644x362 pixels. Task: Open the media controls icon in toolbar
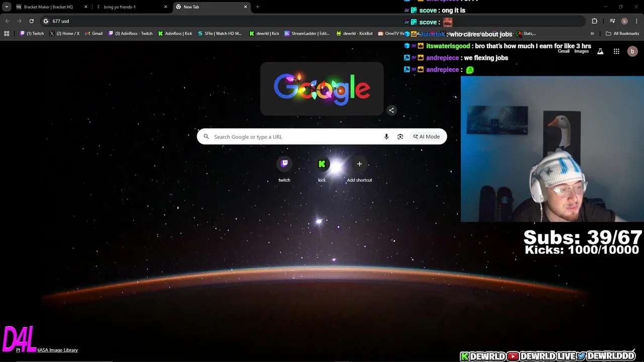coord(612,21)
